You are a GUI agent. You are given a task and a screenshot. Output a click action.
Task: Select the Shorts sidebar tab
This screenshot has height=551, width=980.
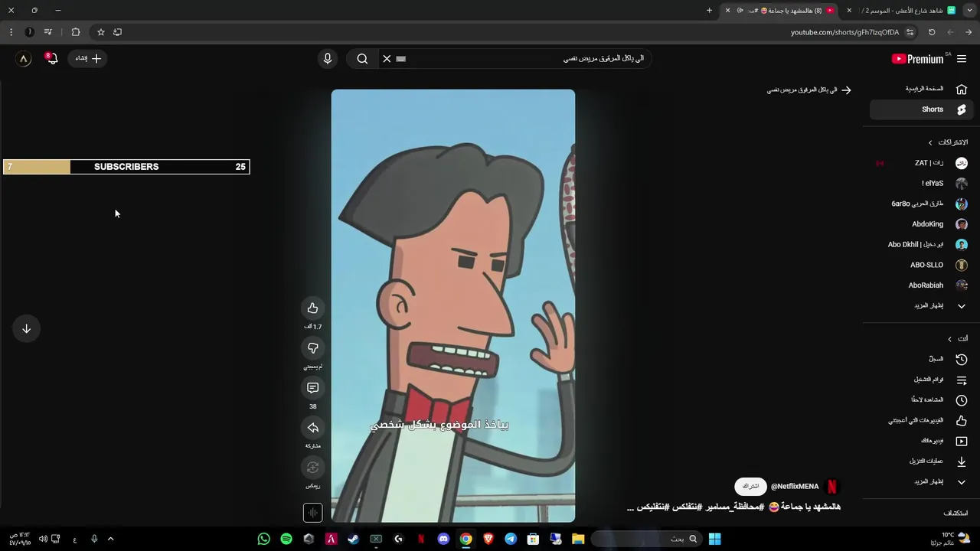coord(921,109)
